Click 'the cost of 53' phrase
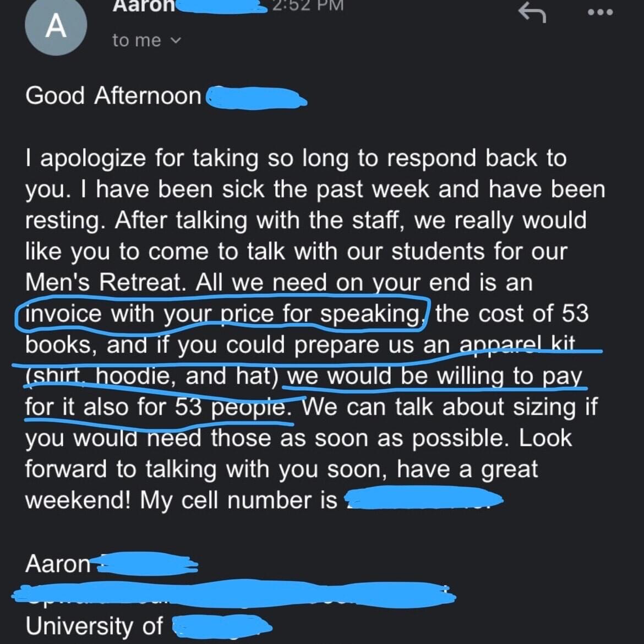 pyautogui.click(x=512, y=313)
